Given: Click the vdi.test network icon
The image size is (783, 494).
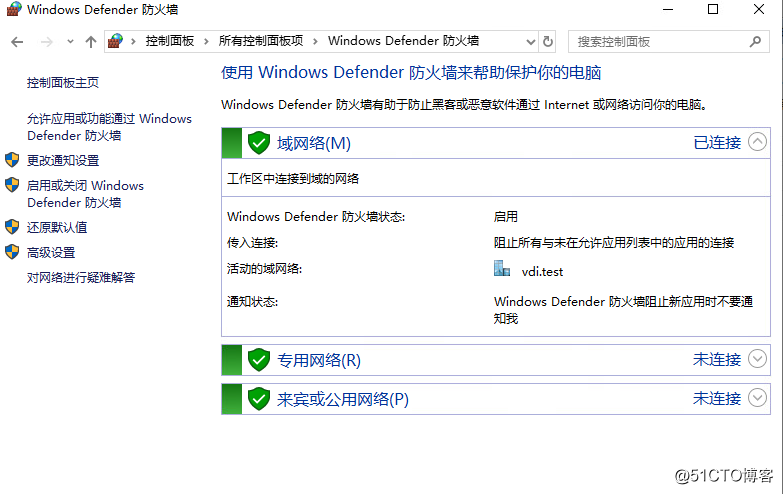Looking at the screenshot, I should pos(502,269).
